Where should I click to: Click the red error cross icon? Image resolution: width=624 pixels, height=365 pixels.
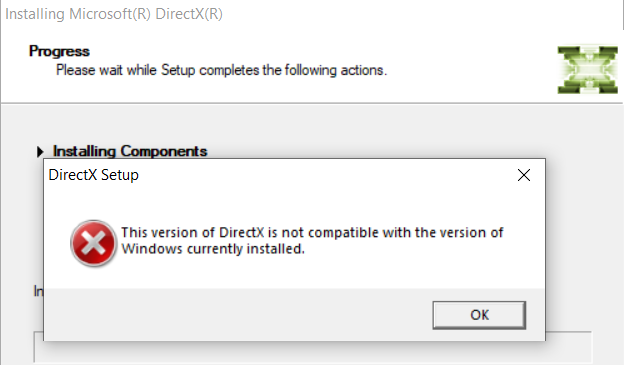(x=93, y=243)
